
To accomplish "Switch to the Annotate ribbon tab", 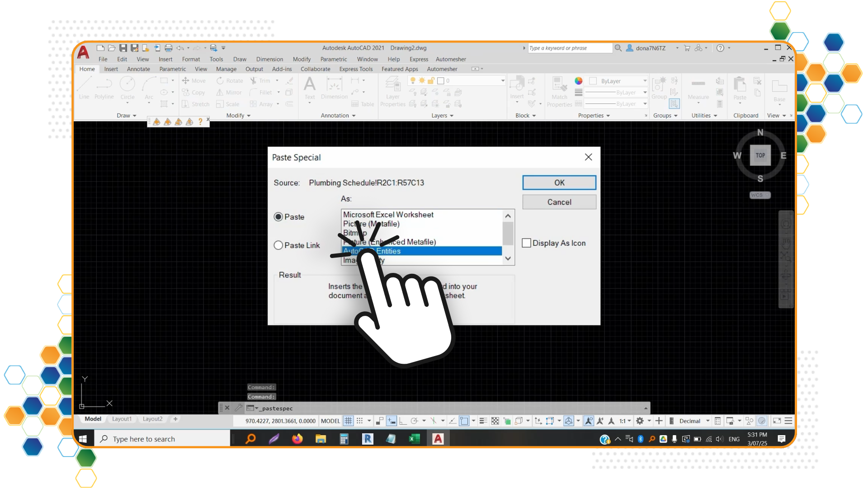I will tap(138, 69).
